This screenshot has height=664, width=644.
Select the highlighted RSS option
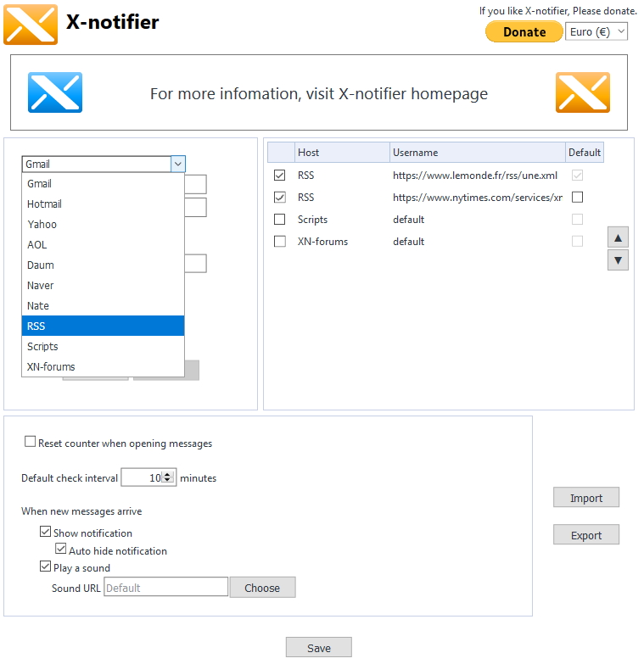(x=103, y=326)
